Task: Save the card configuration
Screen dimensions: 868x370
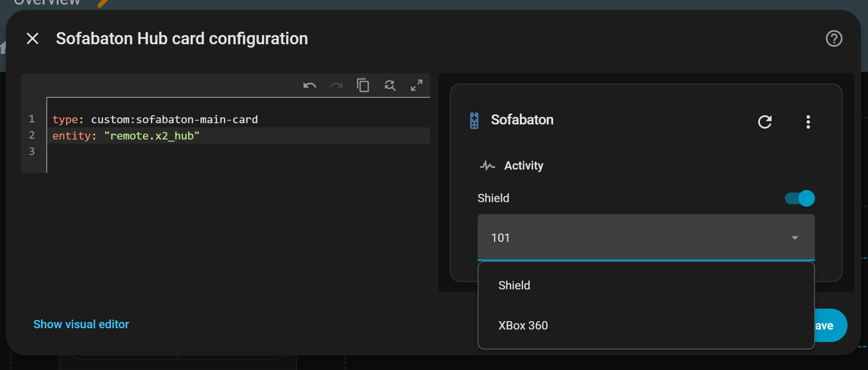Action: click(x=831, y=326)
